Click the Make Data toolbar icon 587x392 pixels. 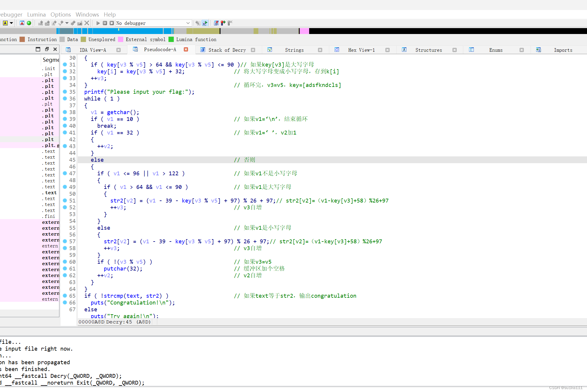(47, 23)
